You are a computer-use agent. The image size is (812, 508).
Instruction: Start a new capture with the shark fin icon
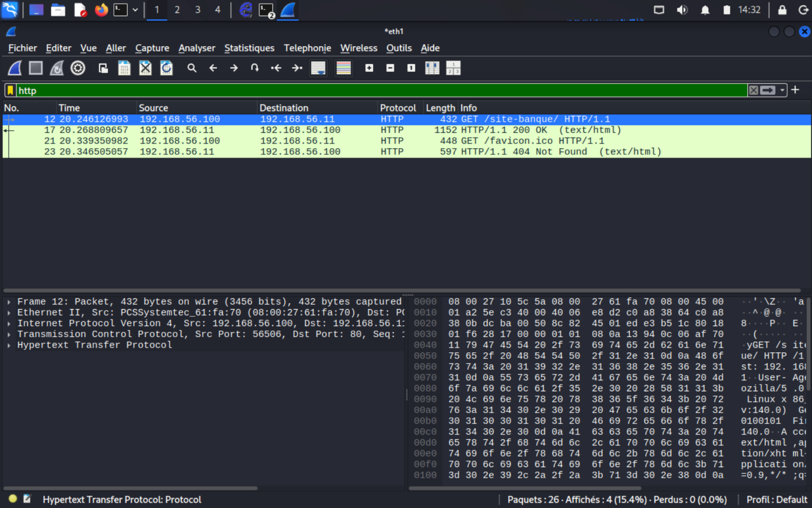click(13, 68)
